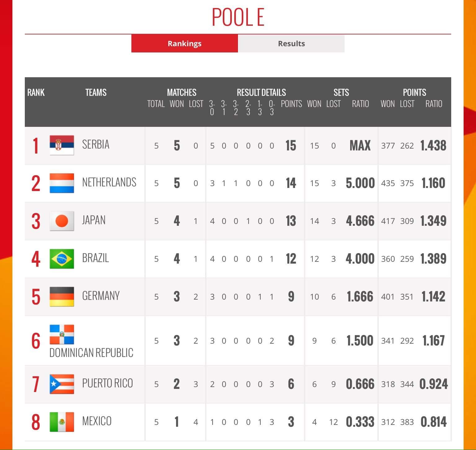Switch to the Results tab
This screenshot has width=476, height=450.
coord(291,43)
